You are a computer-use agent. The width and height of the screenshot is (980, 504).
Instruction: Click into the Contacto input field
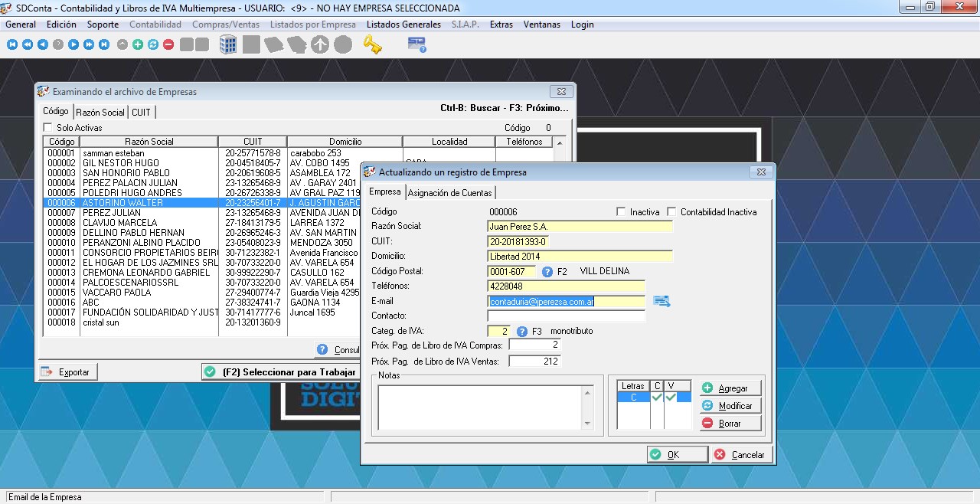tap(566, 316)
